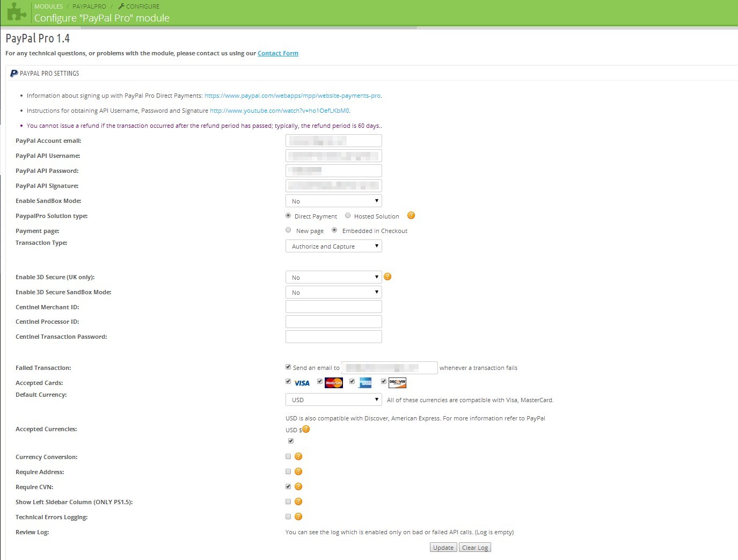Open help icon for Technical Errors Logging
This screenshot has height=560, width=738.
tap(298, 517)
